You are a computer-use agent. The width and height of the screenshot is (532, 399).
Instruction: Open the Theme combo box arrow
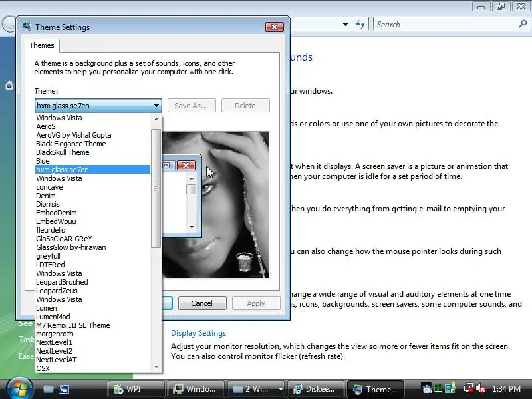(x=156, y=106)
